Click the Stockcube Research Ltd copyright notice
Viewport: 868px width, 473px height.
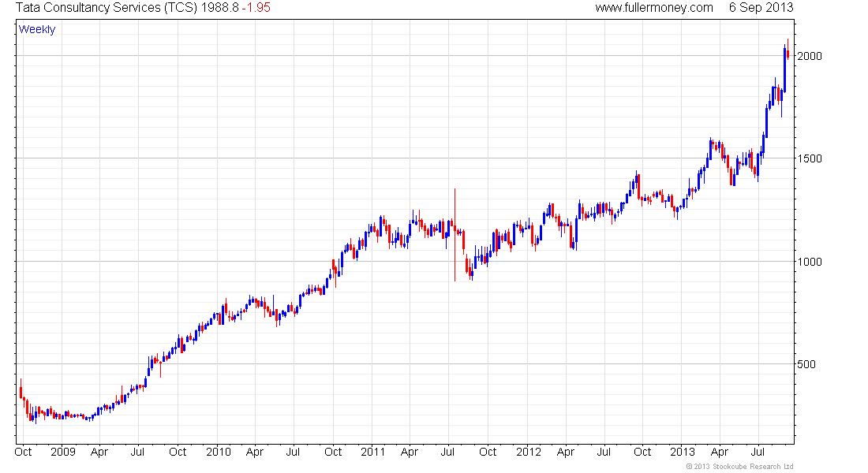click(739, 467)
